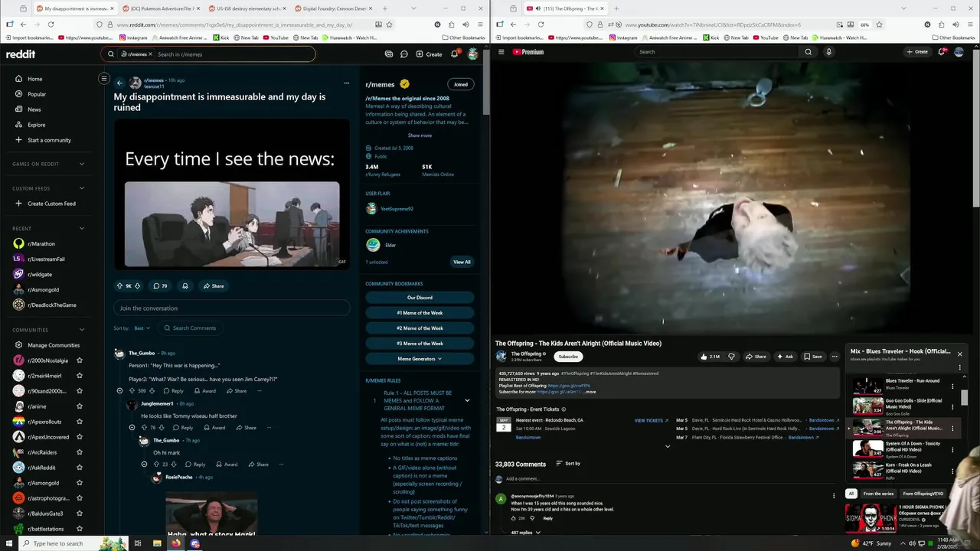The width and height of the screenshot is (980, 551).
Task: Open YouTube voice search microphone
Action: (x=828, y=52)
